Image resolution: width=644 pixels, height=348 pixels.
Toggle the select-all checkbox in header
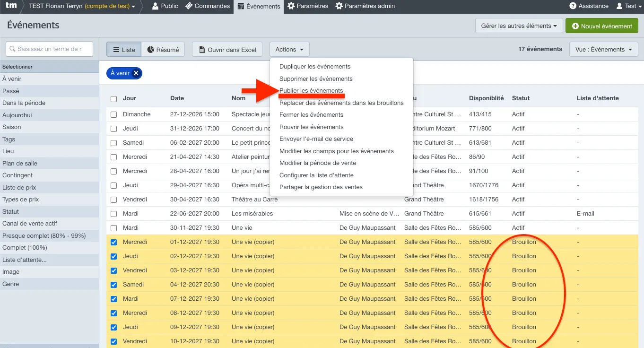click(113, 99)
